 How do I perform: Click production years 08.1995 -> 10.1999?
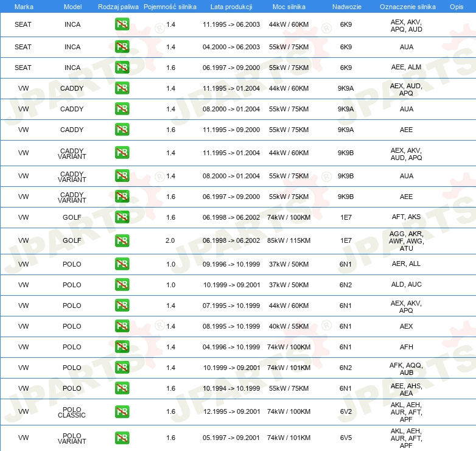[231, 326]
